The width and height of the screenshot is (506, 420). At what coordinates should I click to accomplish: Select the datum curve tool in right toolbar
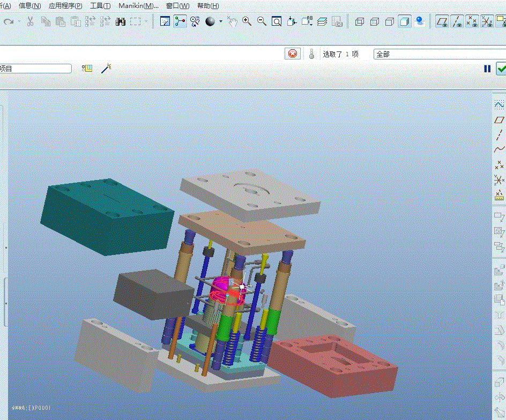[499, 149]
